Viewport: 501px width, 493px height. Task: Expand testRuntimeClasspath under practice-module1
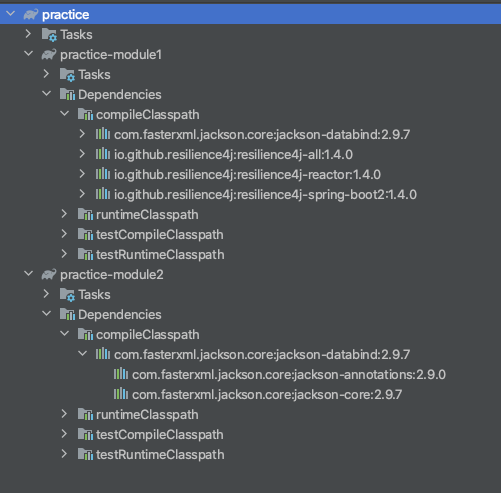(x=64, y=254)
